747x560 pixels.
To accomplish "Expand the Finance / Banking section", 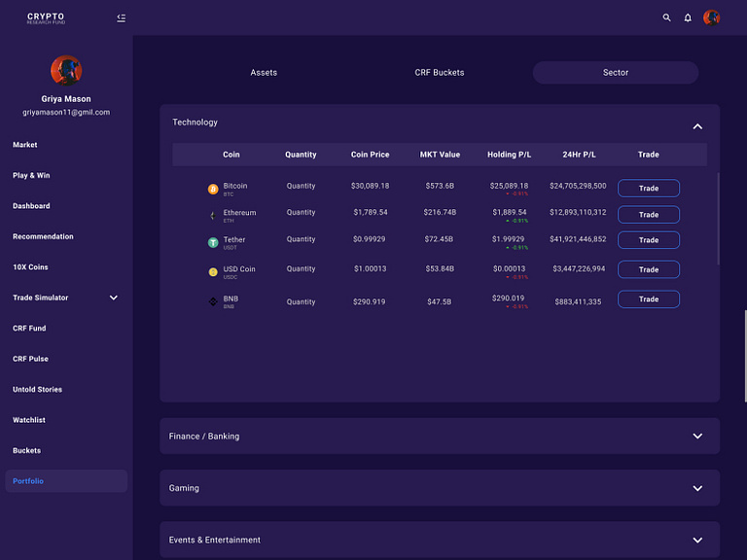I will 697,437.
